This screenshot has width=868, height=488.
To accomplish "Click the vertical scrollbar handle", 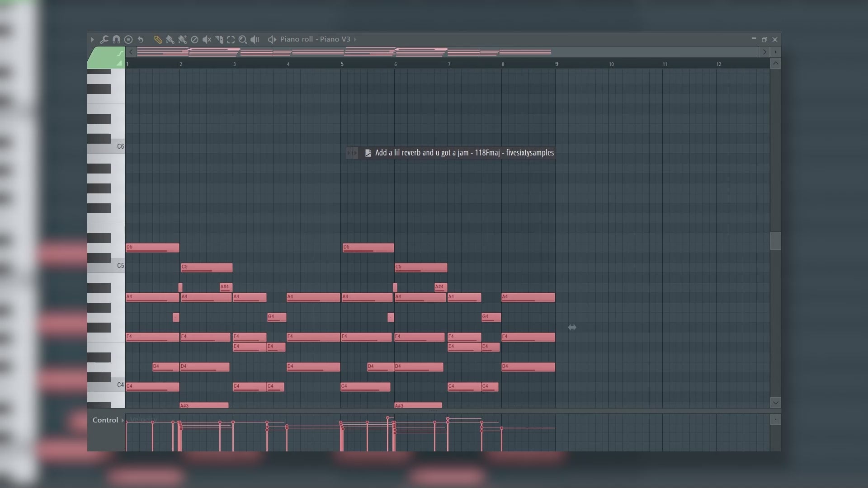I will pyautogui.click(x=775, y=241).
